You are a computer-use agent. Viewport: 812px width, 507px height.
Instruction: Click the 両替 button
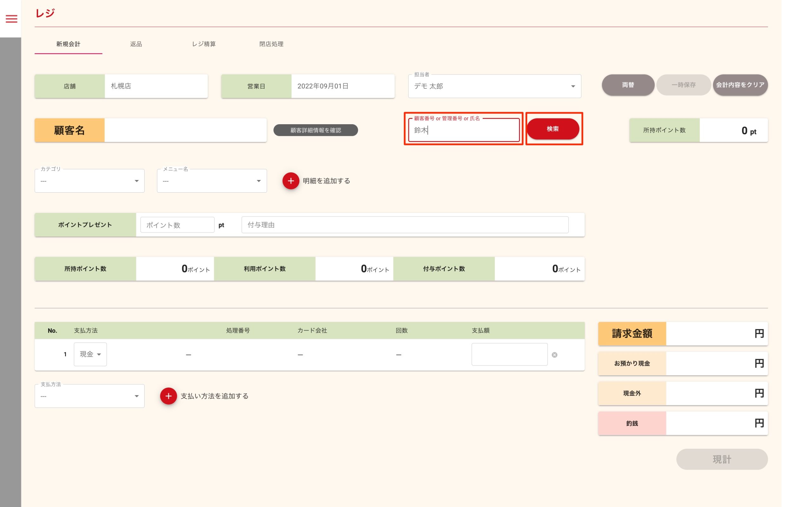tap(628, 85)
